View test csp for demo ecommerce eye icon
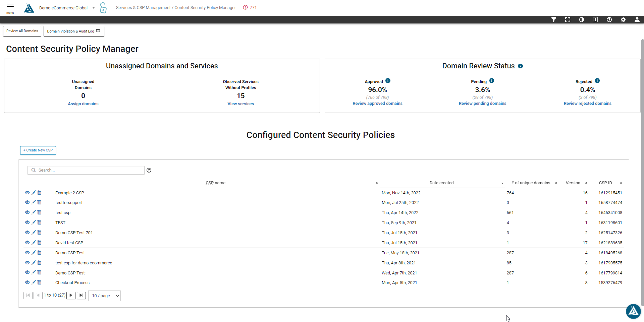 [x=28, y=263]
